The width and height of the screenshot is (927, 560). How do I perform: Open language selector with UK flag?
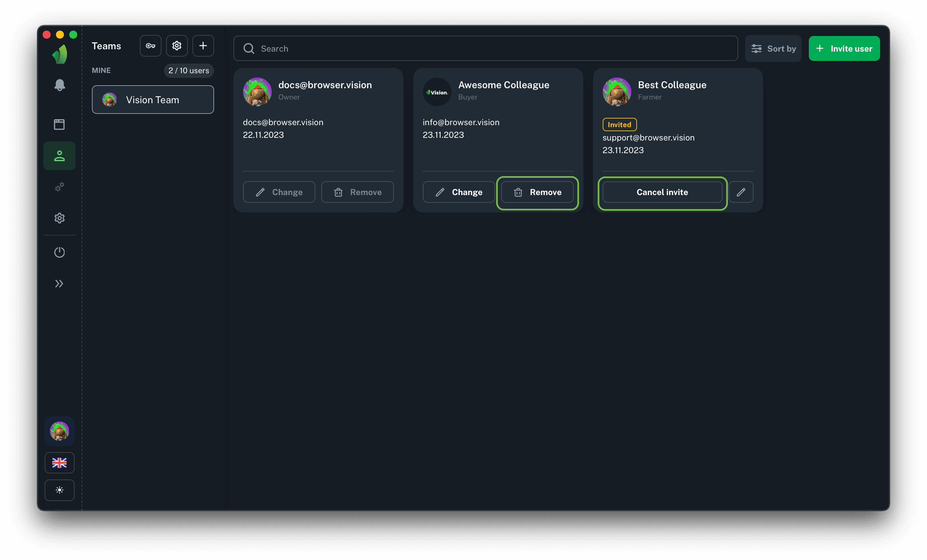pos(60,462)
